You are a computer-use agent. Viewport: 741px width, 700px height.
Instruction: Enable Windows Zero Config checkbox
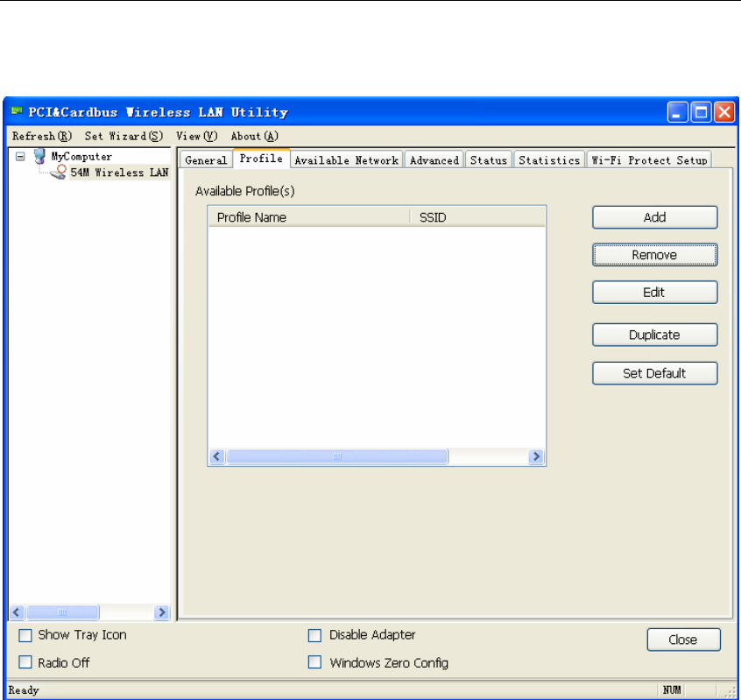coord(315,663)
